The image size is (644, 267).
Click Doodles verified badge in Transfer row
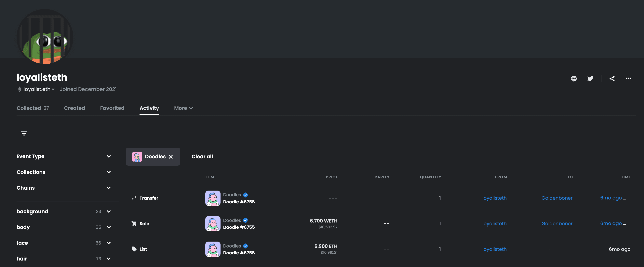[x=245, y=195]
